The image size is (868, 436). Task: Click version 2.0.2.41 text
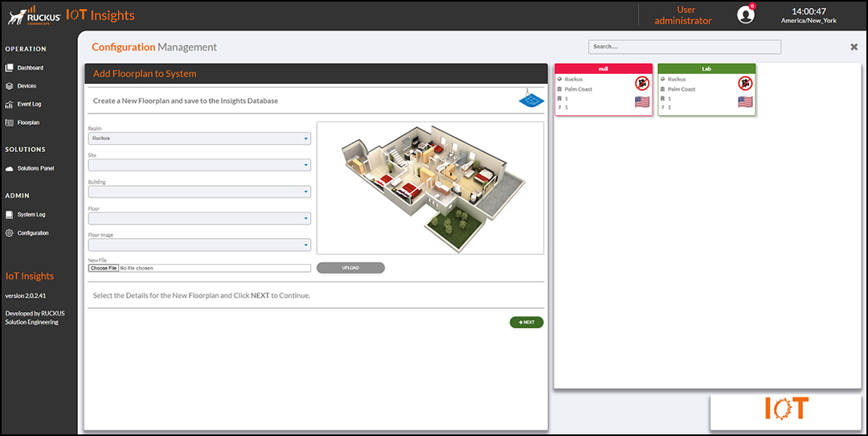[26, 296]
